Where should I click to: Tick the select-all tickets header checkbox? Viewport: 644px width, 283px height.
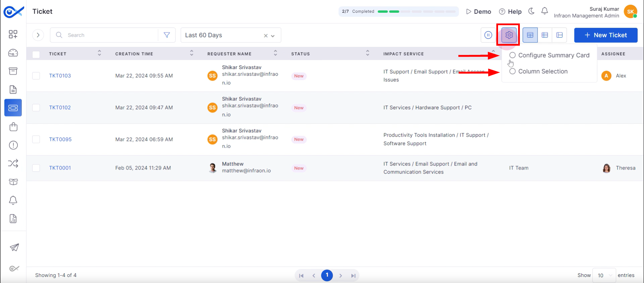tap(36, 54)
